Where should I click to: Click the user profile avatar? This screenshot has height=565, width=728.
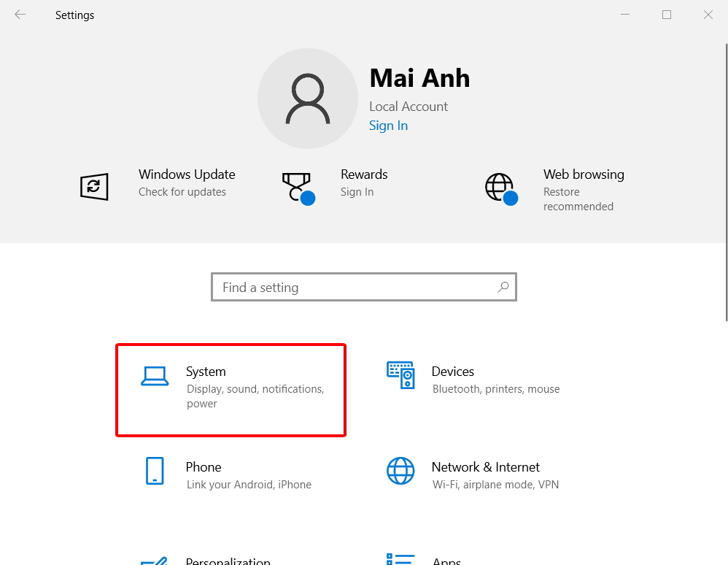308,99
